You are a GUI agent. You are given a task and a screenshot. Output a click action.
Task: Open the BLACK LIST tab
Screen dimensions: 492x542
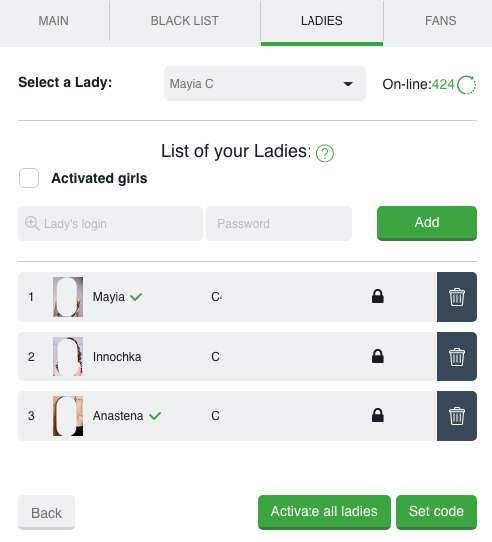pos(185,21)
